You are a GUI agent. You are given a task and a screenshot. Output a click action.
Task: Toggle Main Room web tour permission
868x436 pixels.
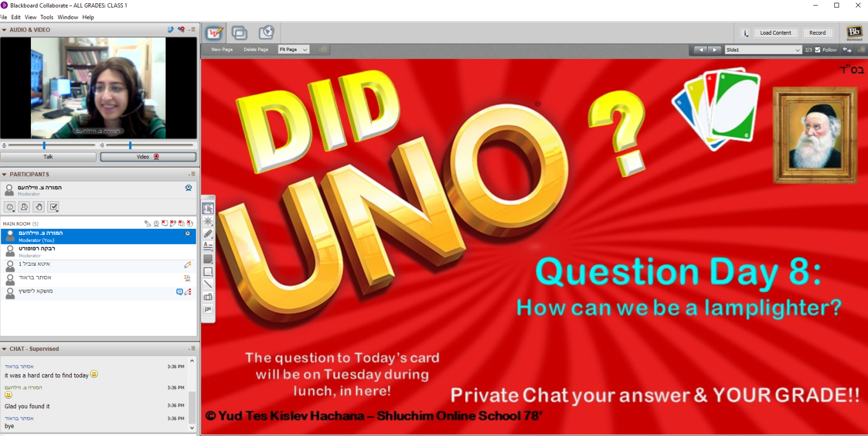click(190, 223)
